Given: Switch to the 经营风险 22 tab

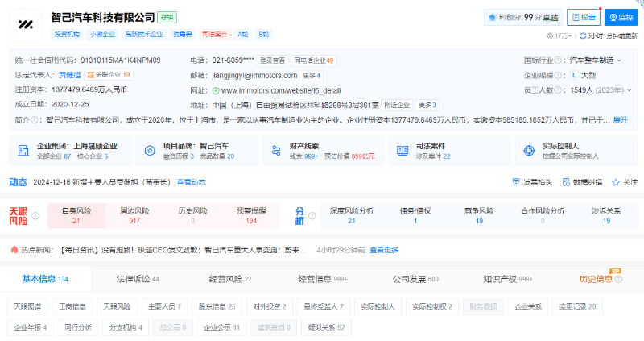Looking at the screenshot, I should (x=230, y=279).
